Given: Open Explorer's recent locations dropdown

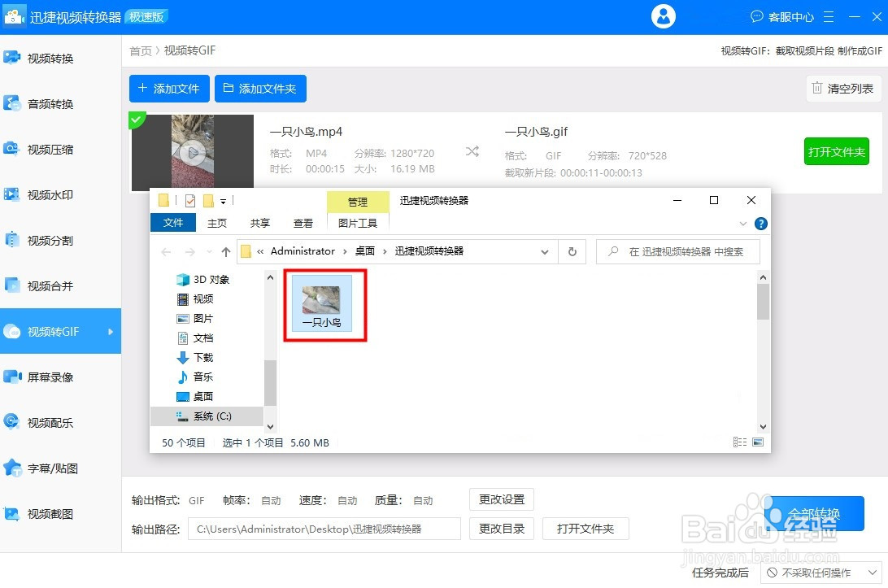Looking at the screenshot, I should point(209,251).
